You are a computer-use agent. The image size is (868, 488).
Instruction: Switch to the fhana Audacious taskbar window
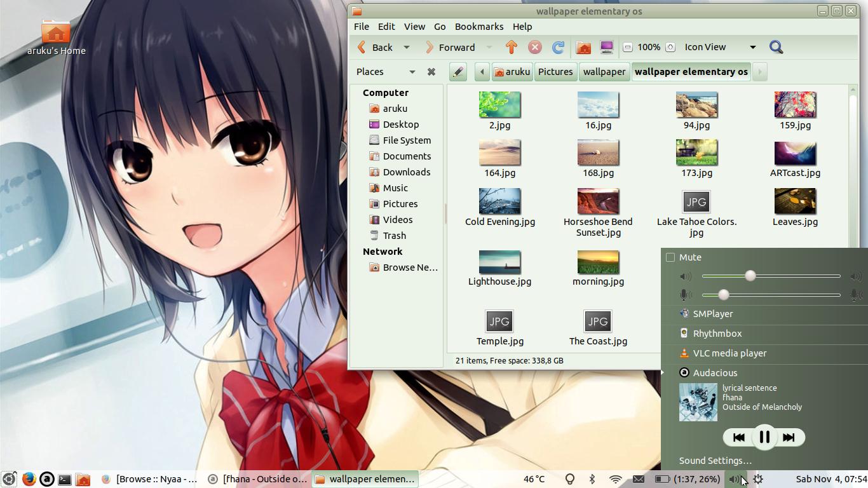tap(258, 479)
